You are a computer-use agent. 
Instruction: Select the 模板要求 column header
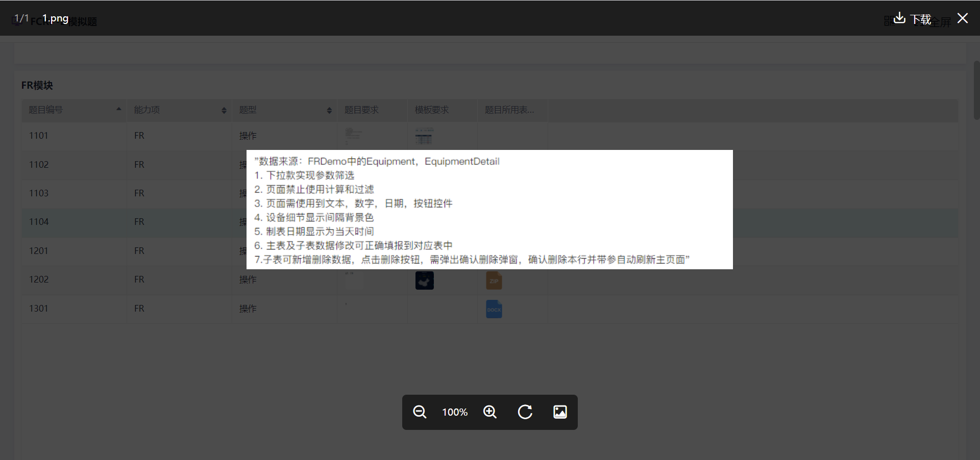443,110
